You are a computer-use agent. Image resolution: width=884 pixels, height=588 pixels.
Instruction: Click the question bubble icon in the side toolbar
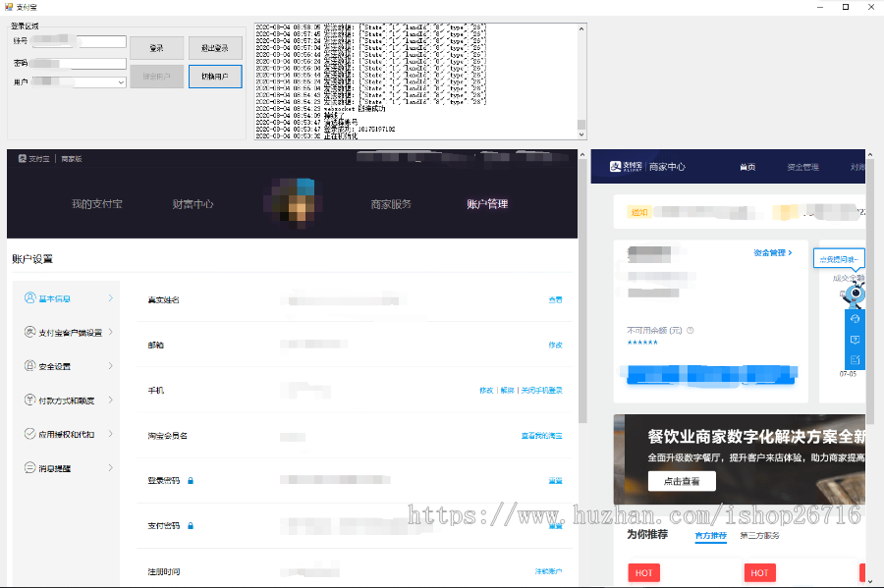(x=855, y=340)
